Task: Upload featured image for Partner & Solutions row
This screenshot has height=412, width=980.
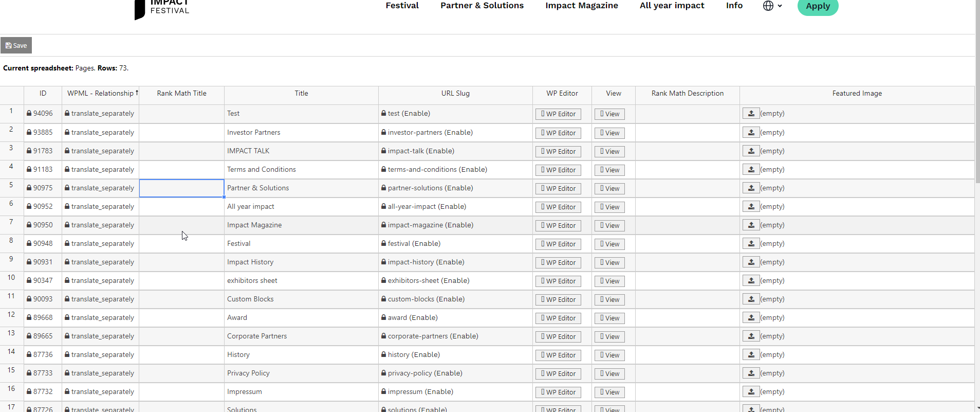Action: pyautogui.click(x=751, y=188)
